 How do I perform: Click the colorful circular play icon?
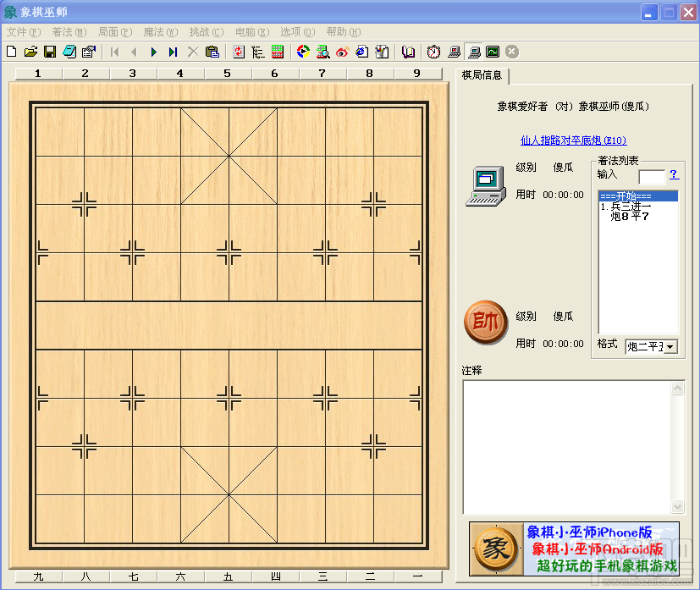(x=303, y=52)
